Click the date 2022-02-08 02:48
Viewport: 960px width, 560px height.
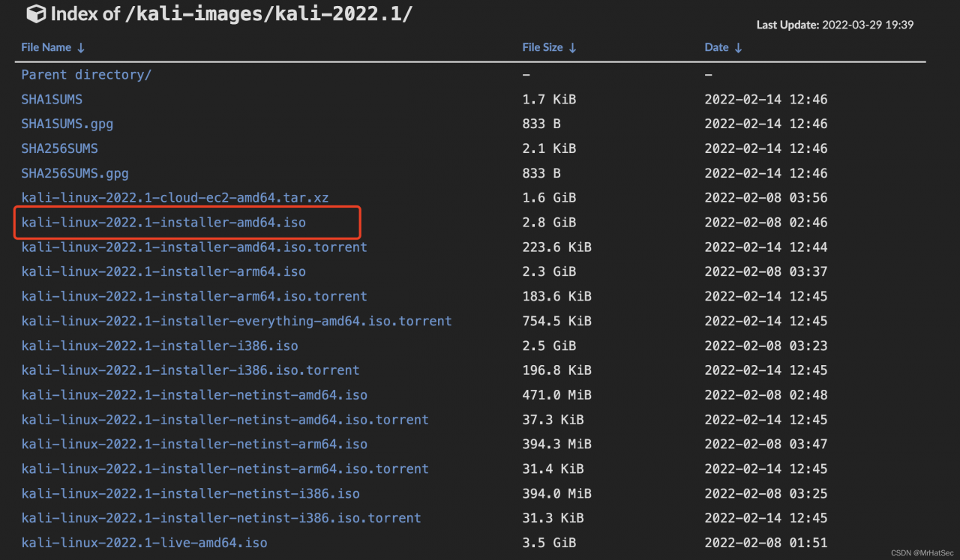pyautogui.click(x=766, y=395)
